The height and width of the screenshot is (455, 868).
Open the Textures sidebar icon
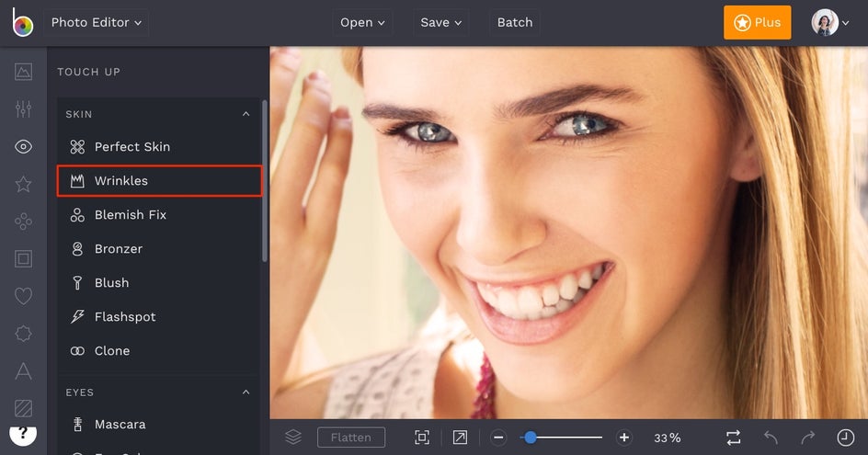pyautogui.click(x=23, y=408)
